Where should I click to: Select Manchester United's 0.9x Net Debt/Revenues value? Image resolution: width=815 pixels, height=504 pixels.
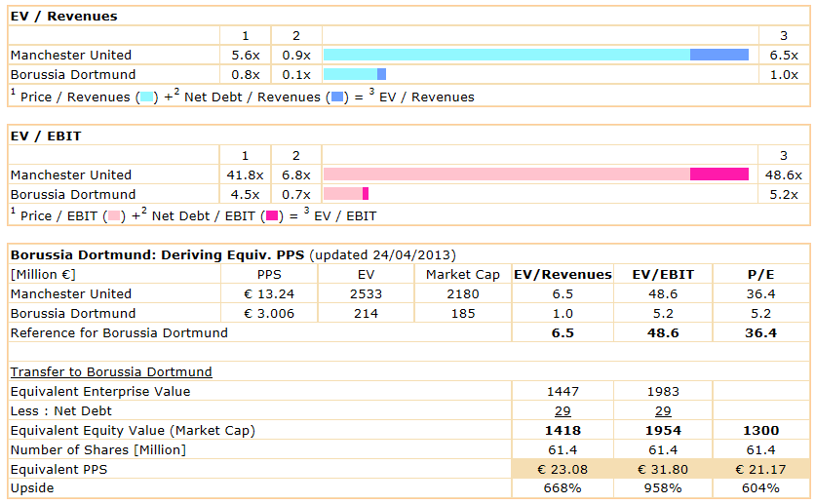pos(296,55)
